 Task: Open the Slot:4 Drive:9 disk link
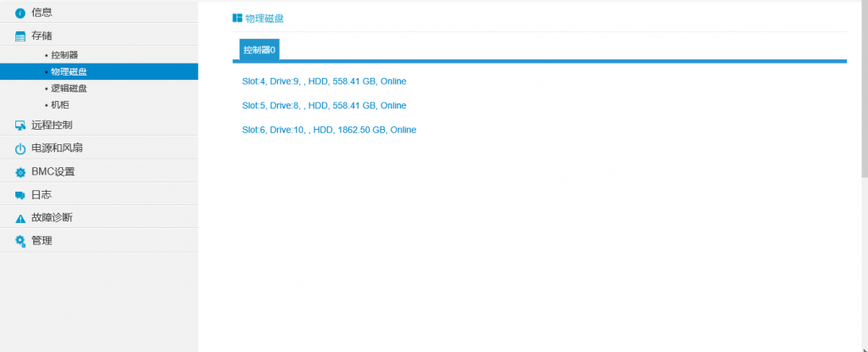[324, 81]
